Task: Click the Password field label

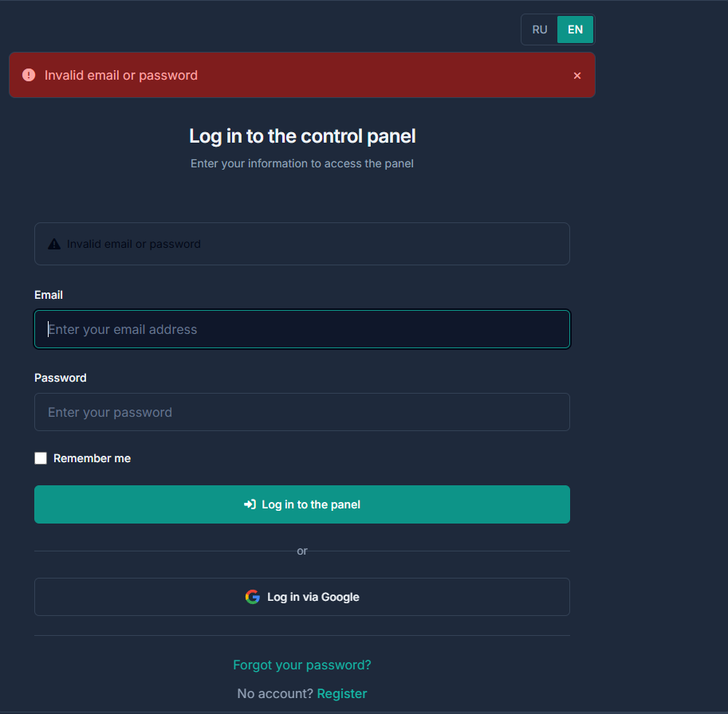Action: pos(61,378)
